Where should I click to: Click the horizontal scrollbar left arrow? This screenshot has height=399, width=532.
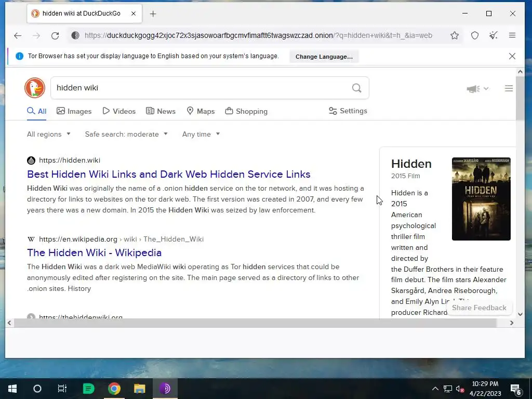tap(9, 323)
